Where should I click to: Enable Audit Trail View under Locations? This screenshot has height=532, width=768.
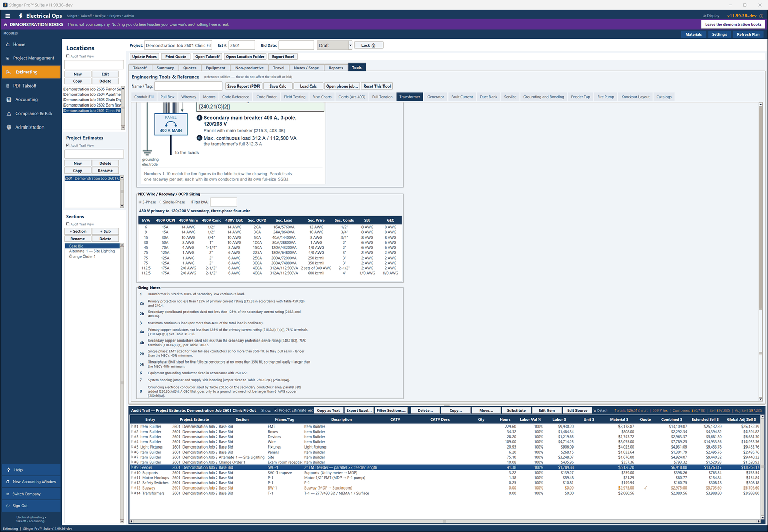(68, 56)
